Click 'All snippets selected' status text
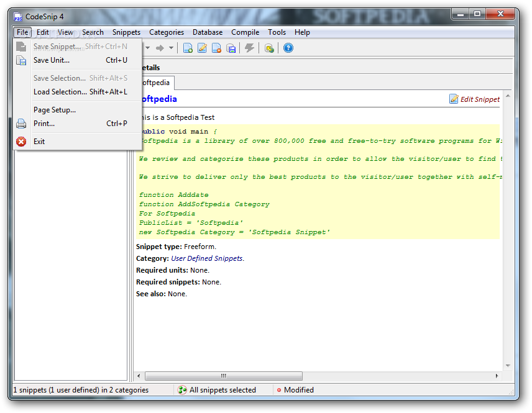Screen dimensions: 532x413 [222, 390]
